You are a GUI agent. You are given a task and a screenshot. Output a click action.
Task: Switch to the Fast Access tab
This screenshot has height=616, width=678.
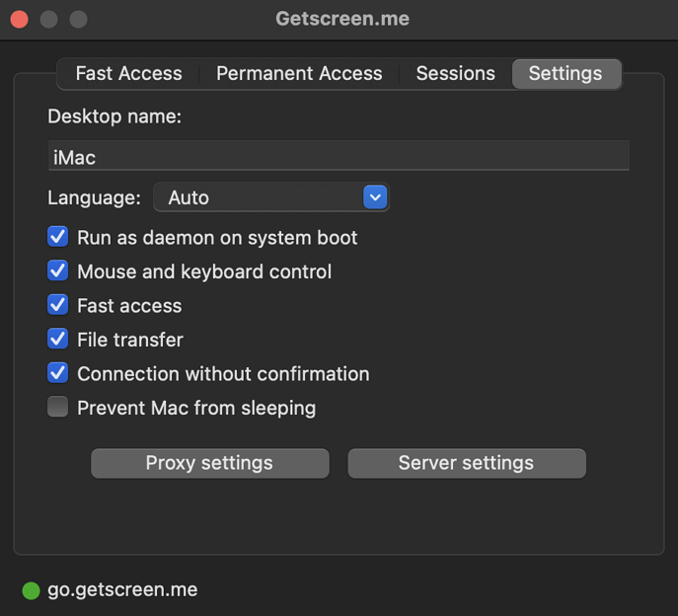[x=128, y=74]
